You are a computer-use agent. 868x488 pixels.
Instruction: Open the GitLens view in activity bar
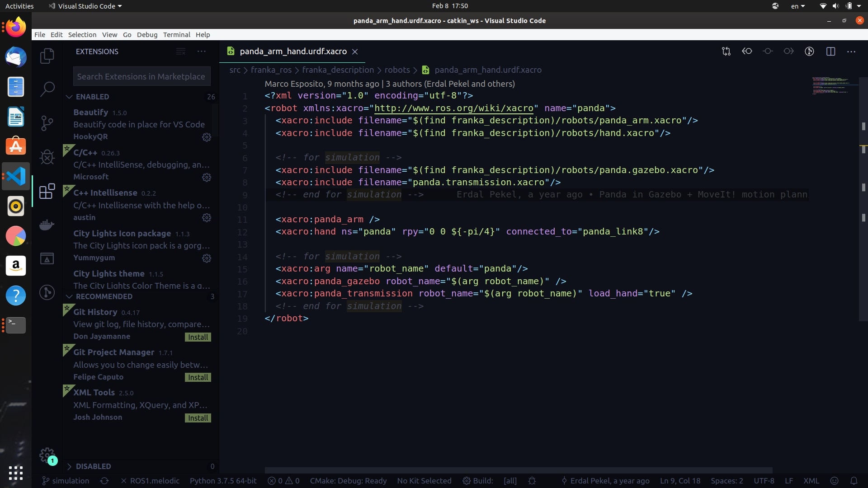pos(47,292)
